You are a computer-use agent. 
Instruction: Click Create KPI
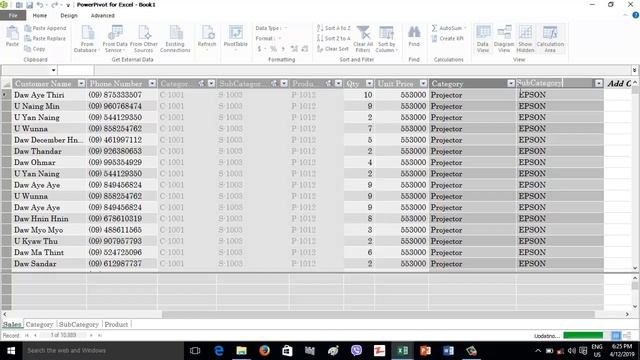click(x=447, y=38)
